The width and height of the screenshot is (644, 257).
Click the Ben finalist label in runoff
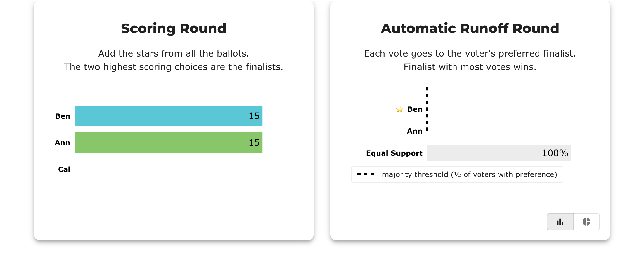(x=415, y=109)
